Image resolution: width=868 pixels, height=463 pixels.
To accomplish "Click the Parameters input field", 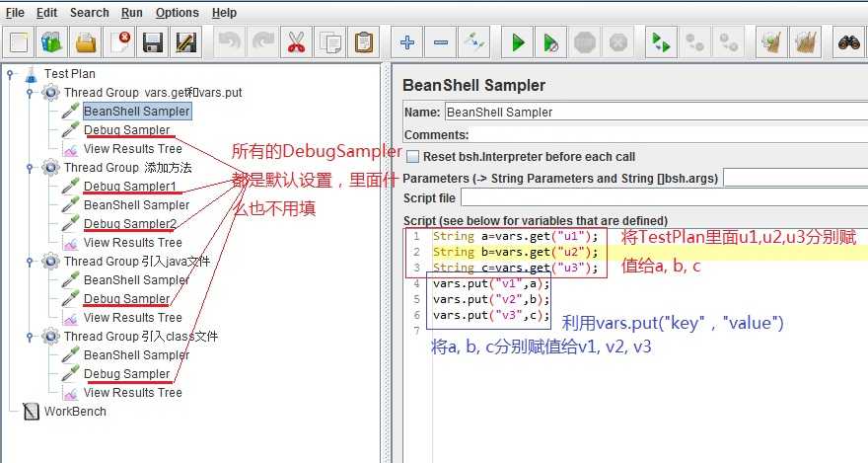I will (795, 179).
